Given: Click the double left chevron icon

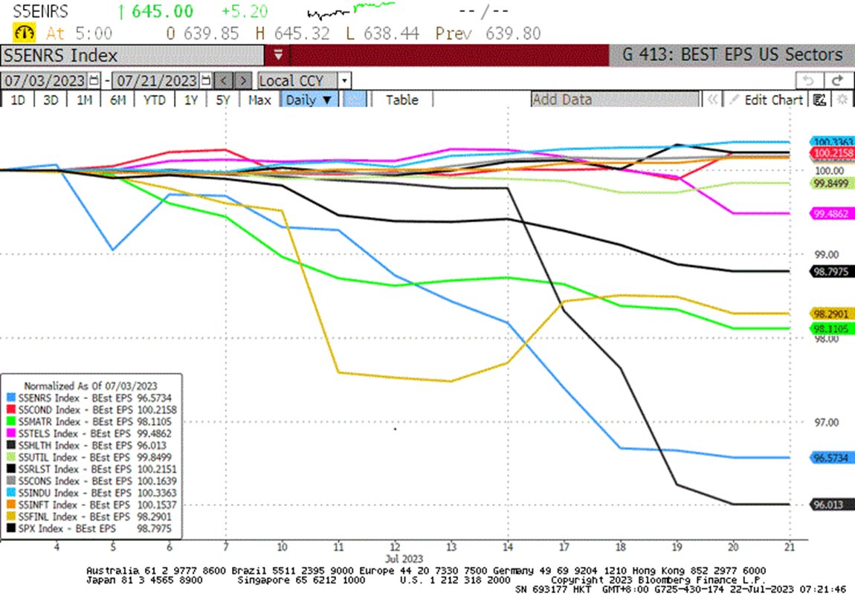Looking at the screenshot, I should coord(712,100).
